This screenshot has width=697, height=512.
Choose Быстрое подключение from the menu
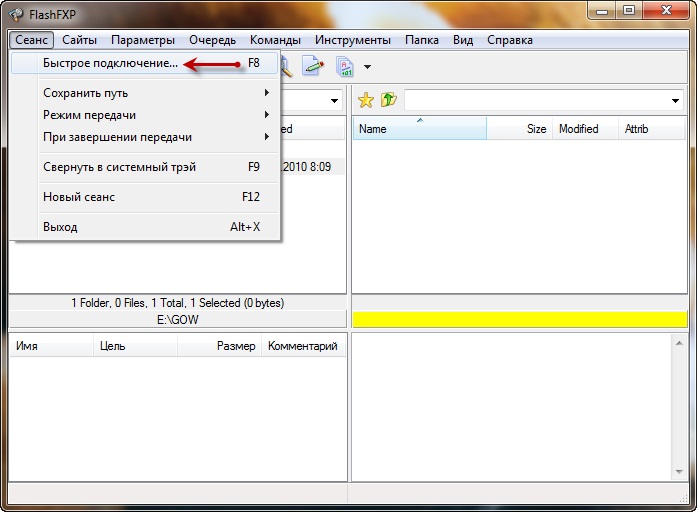(110, 63)
